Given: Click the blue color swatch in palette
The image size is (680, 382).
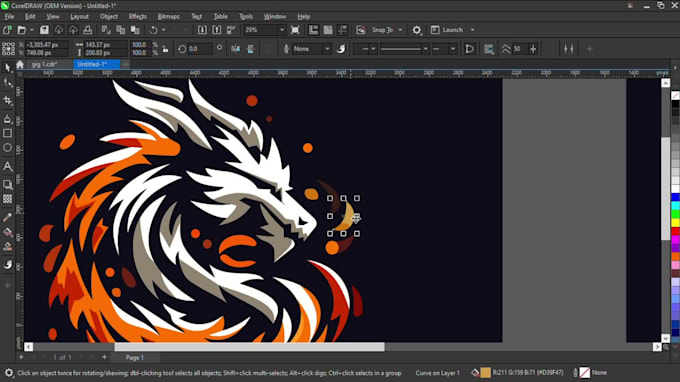Looking at the screenshot, I should (x=675, y=197).
